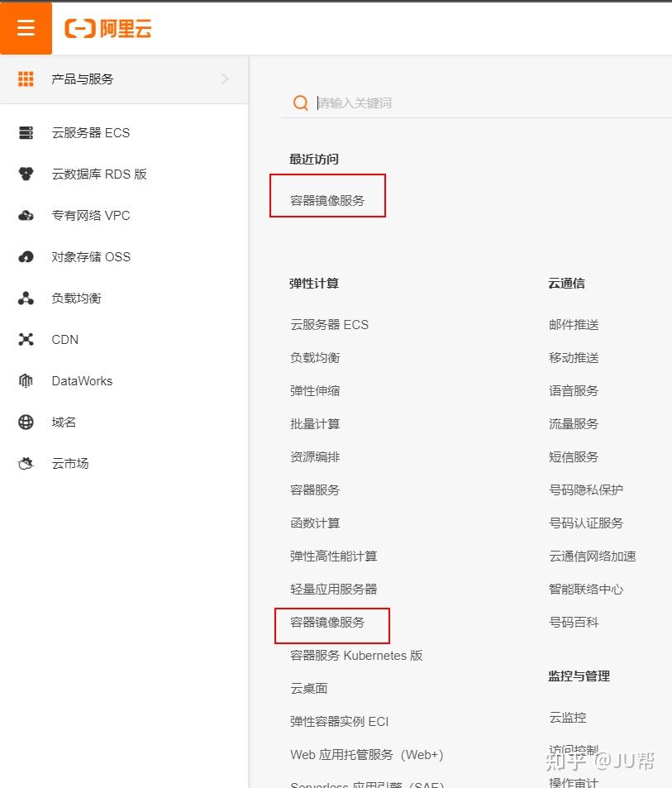This screenshot has height=788, width=672.
Task: Focus the keyword search field
Action: (492, 103)
